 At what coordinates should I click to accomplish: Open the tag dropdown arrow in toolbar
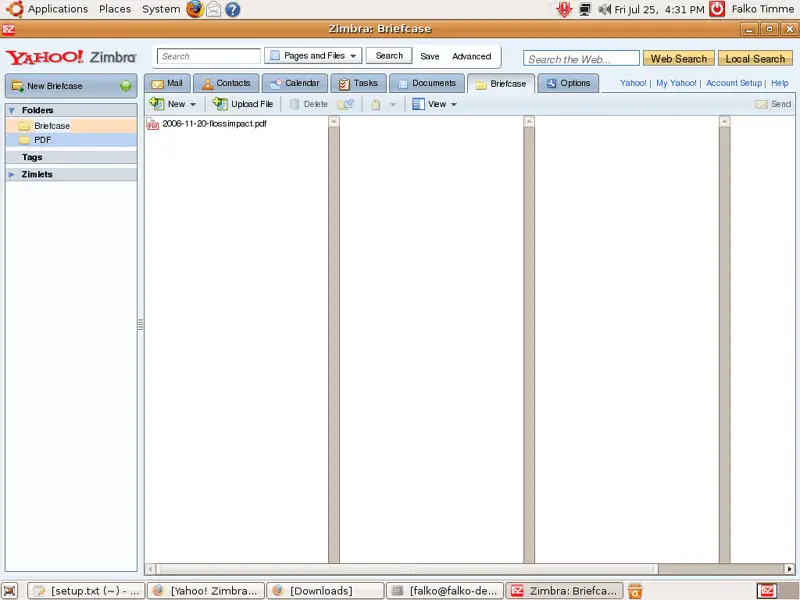click(392, 105)
